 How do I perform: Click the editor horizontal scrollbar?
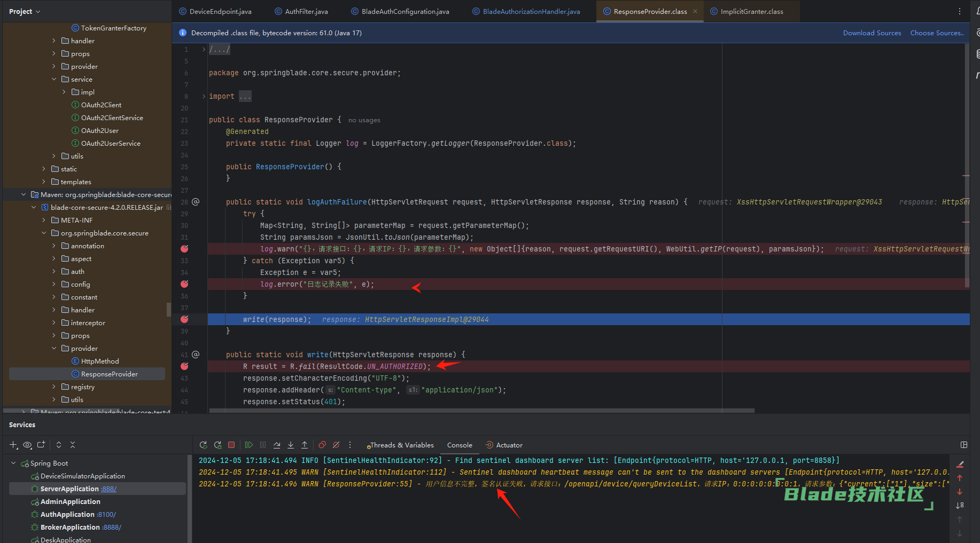coord(481,411)
